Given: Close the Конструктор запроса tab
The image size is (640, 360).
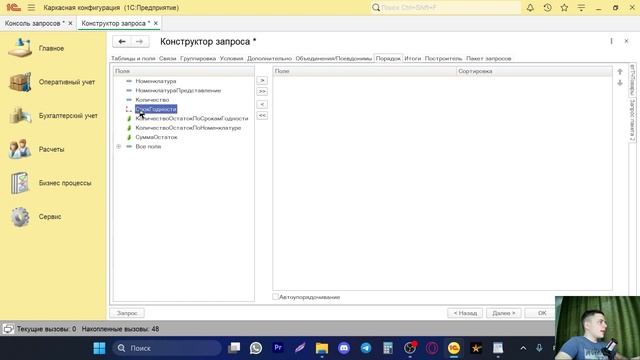Looking at the screenshot, I should point(156,23).
